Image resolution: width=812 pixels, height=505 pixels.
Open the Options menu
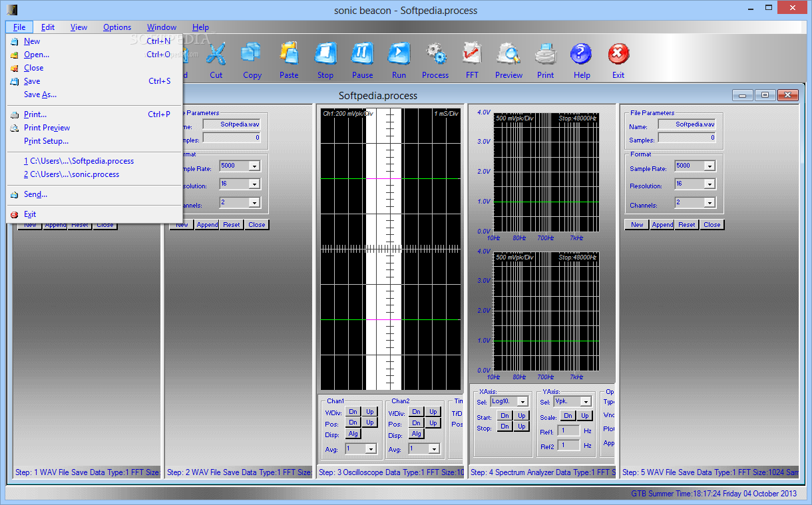tap(117, 27)
